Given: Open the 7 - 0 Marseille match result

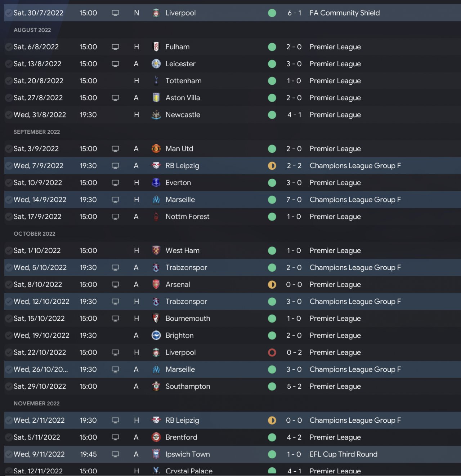Looking at the screenshot, I should pyautogui.click(x=294, y=200).
